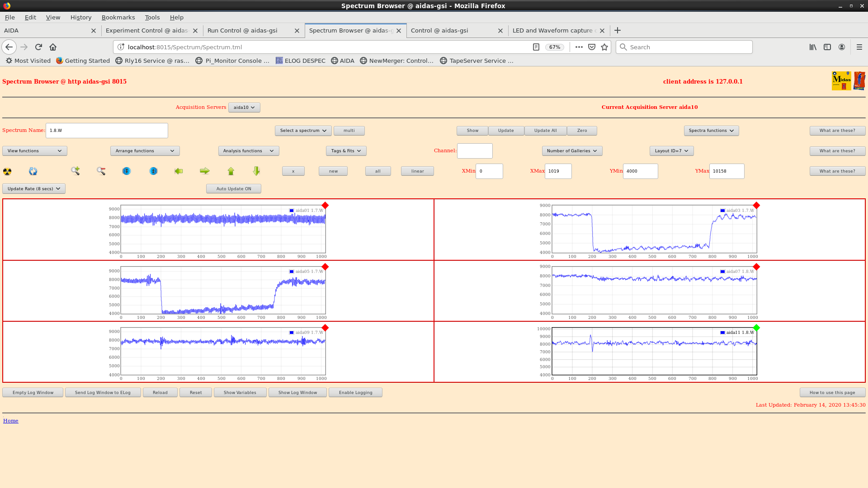Click the green up arrow icon
Screen dimensions: 868x488
[231, 171]
